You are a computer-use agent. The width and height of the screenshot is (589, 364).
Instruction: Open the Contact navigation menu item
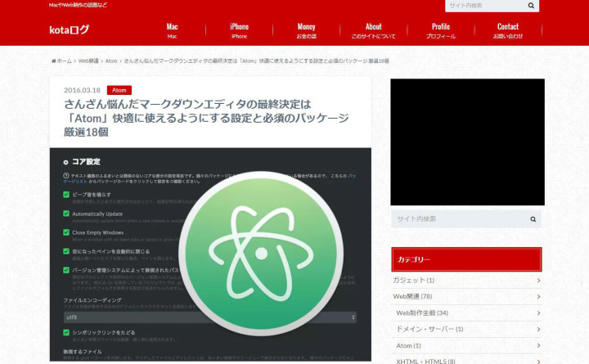508,30
